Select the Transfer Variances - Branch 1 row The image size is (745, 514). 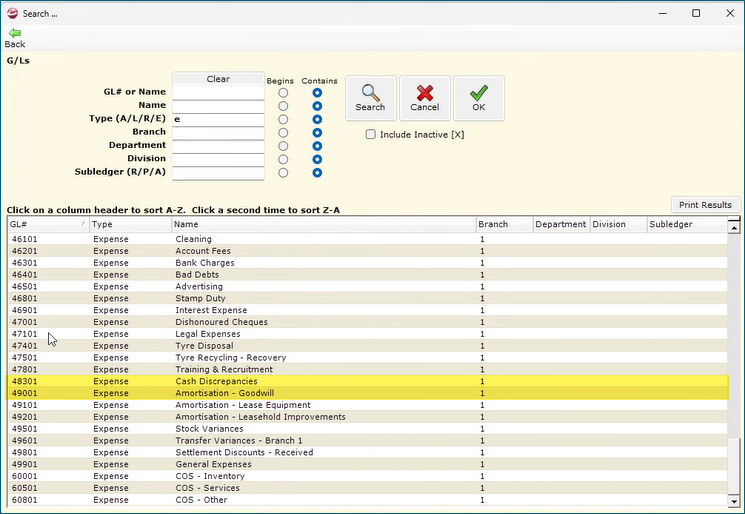pos(368,441)
